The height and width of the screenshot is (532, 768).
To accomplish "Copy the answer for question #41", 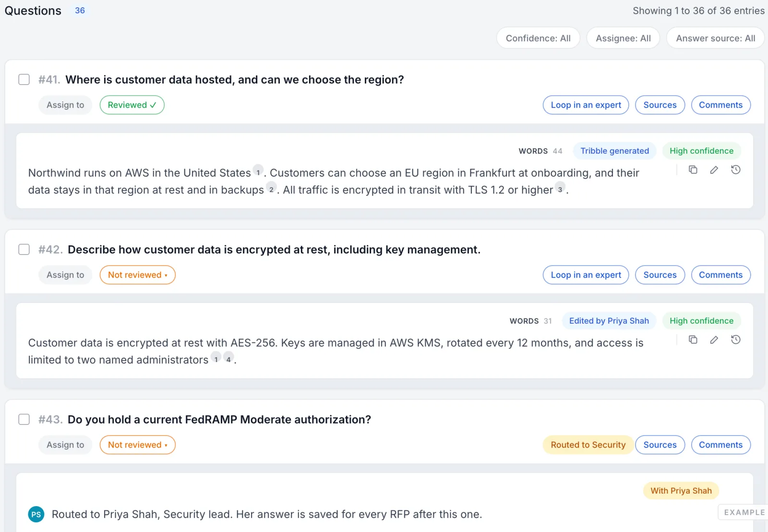I will click(693, 169).
